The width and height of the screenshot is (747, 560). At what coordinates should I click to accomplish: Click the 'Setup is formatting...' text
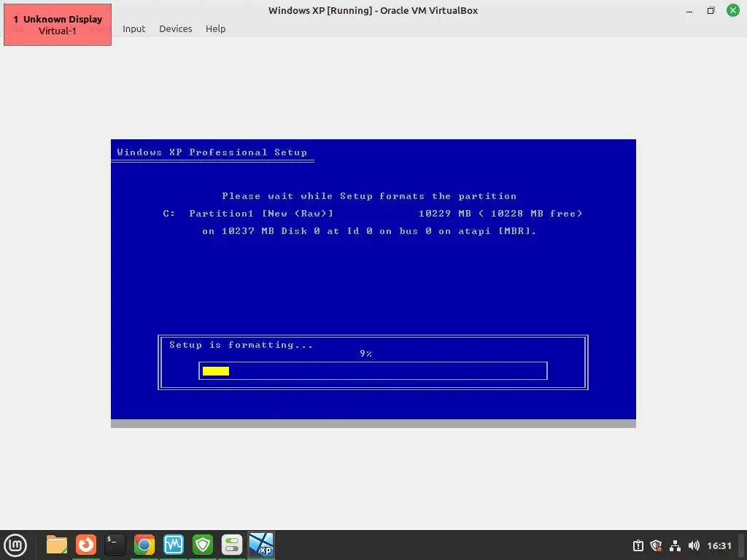241,345
